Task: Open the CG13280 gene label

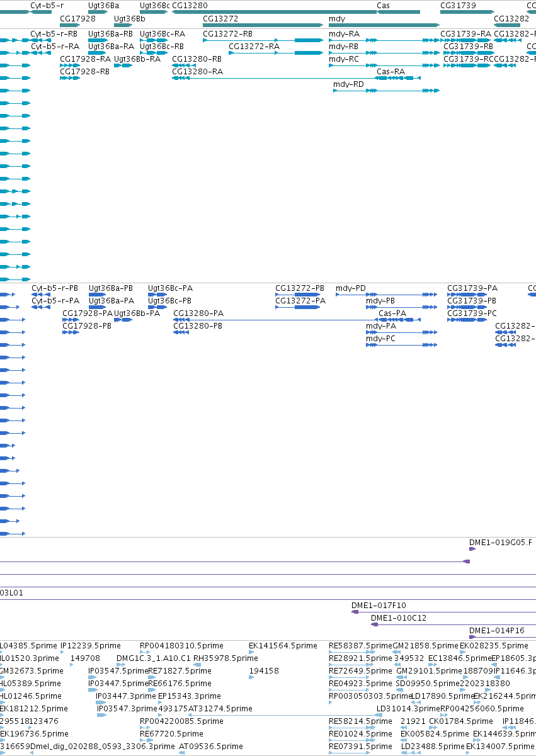Action: [190, 6]
